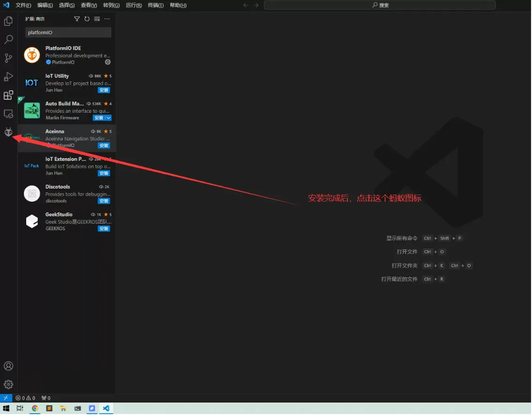Open extensions view more actions ellipsis
The height and width of the screenshot is (415, 532).
tap(107, 19)
